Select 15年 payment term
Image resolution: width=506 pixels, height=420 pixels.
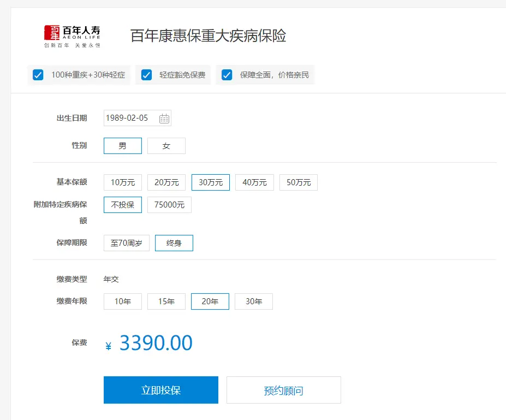[166, 301]
